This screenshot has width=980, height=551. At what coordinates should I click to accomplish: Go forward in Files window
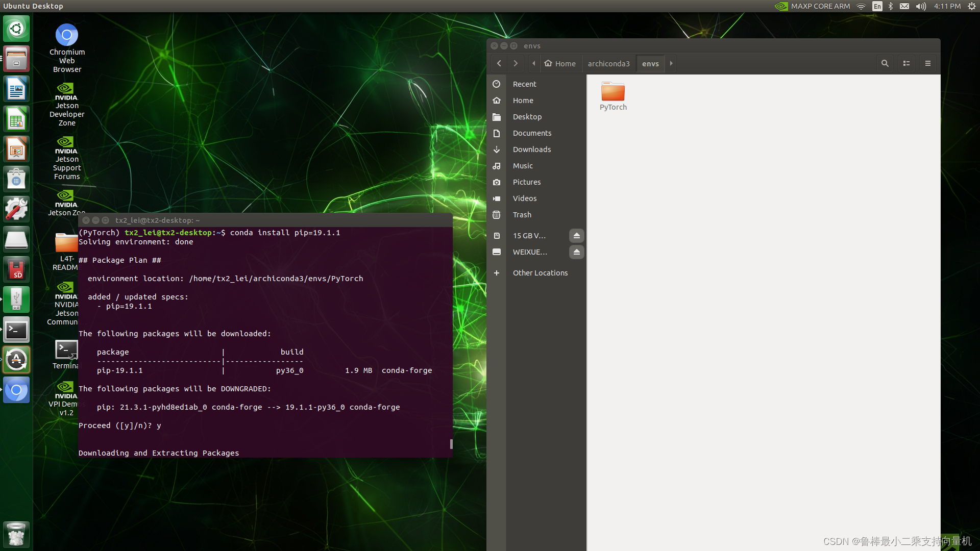click(516, 63)
